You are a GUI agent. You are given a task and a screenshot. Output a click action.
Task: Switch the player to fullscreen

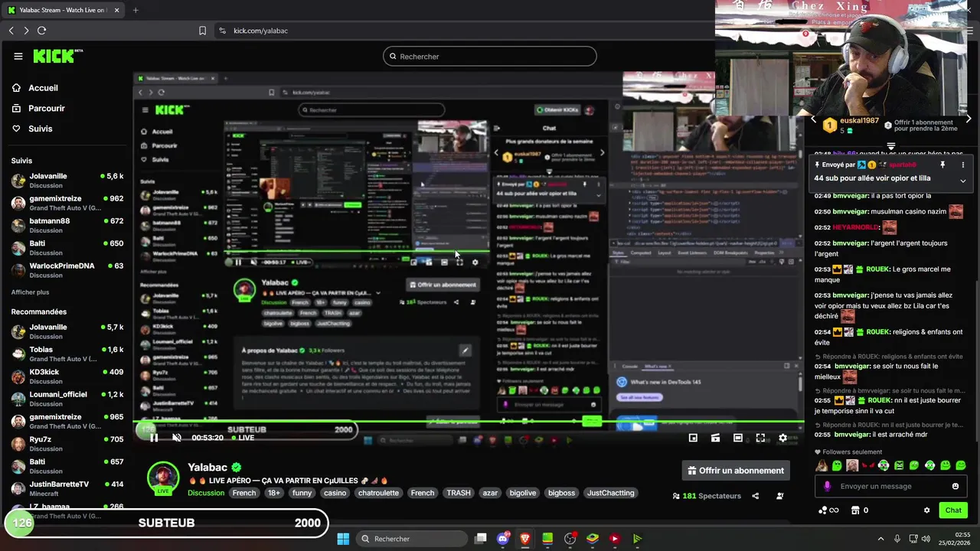[760, 438]
